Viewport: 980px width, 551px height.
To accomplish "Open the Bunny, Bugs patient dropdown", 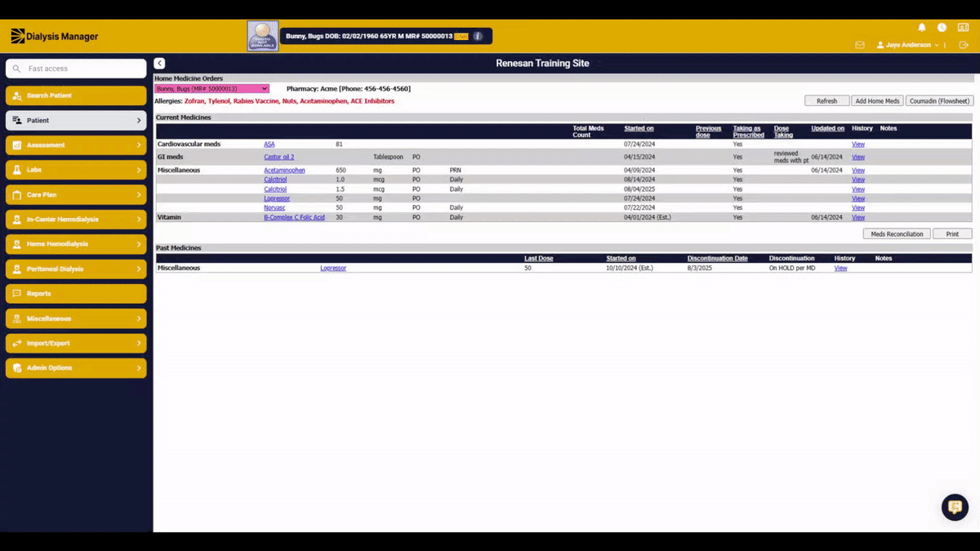I will click(x=212, y=88).
